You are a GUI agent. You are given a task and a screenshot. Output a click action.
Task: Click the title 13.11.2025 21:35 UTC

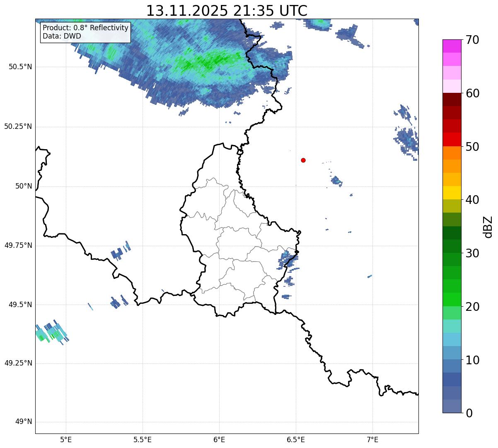[x=227, y=11]
